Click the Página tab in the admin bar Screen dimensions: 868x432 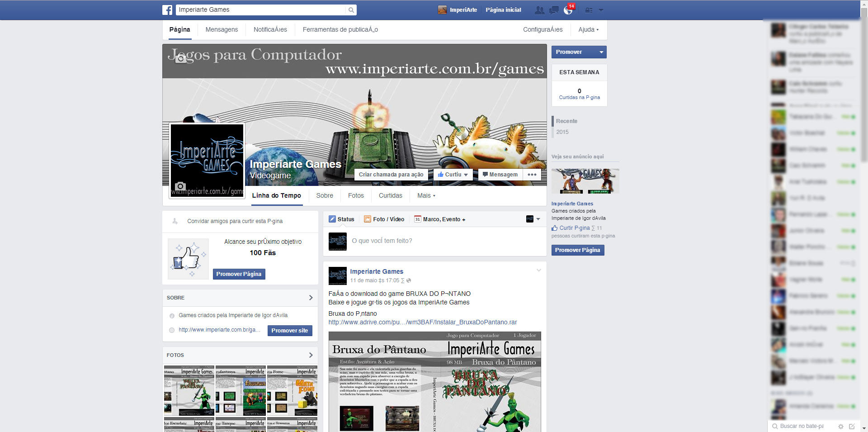coord(180,30)
